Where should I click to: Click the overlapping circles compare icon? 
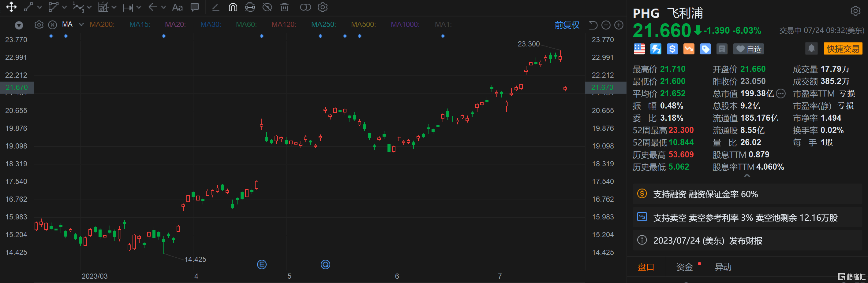(x=305, y=7)
